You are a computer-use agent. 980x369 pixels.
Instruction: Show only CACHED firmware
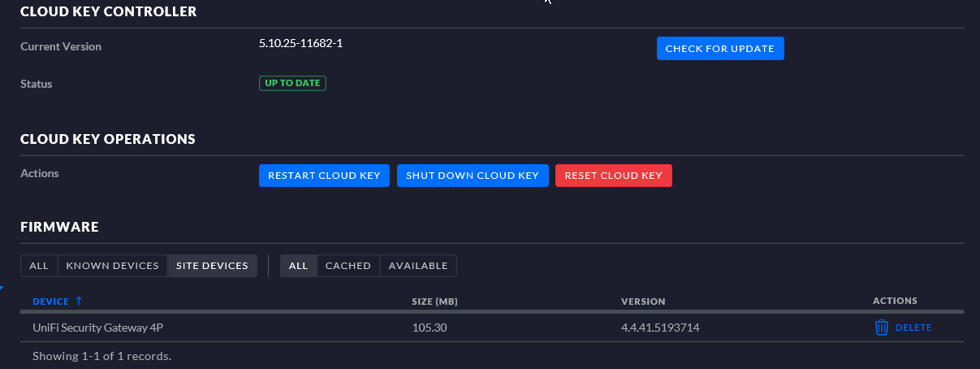(348, 266)
